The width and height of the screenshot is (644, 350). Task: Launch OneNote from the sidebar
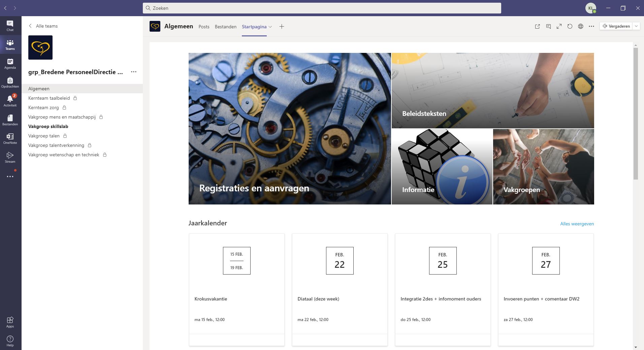pos(10,139)
